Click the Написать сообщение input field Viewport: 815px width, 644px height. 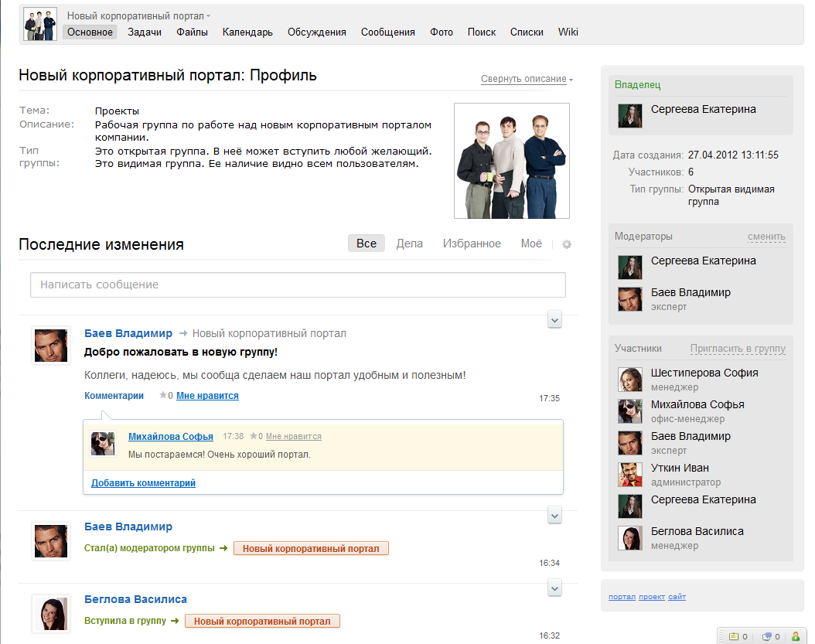click(x=298, y=285)
